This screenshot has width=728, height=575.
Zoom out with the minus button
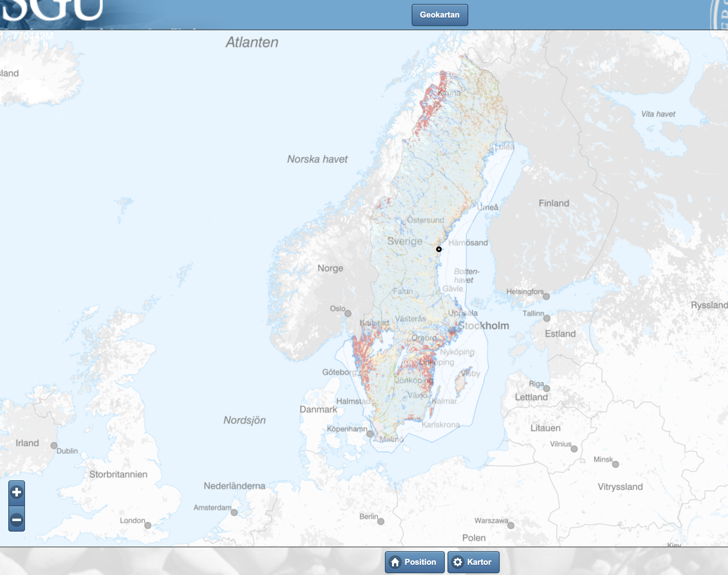tap(17, 520)
